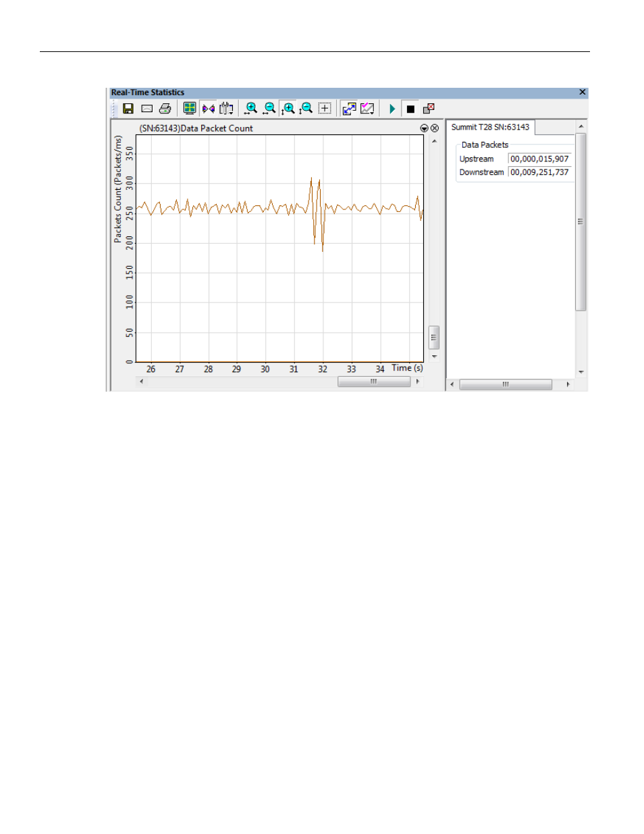This screenshot has width=644, height=834.
Task: Open the graph areas selection icon
Action: (227, 109)
